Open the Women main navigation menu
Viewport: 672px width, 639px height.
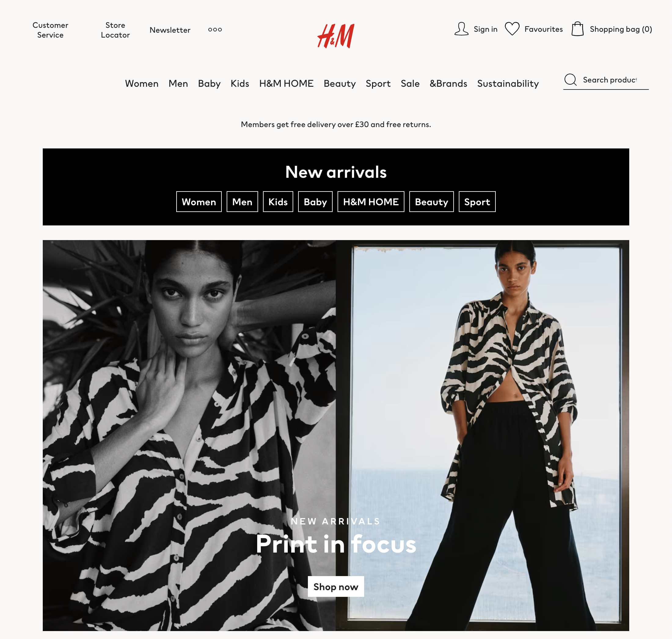[142, 83]
